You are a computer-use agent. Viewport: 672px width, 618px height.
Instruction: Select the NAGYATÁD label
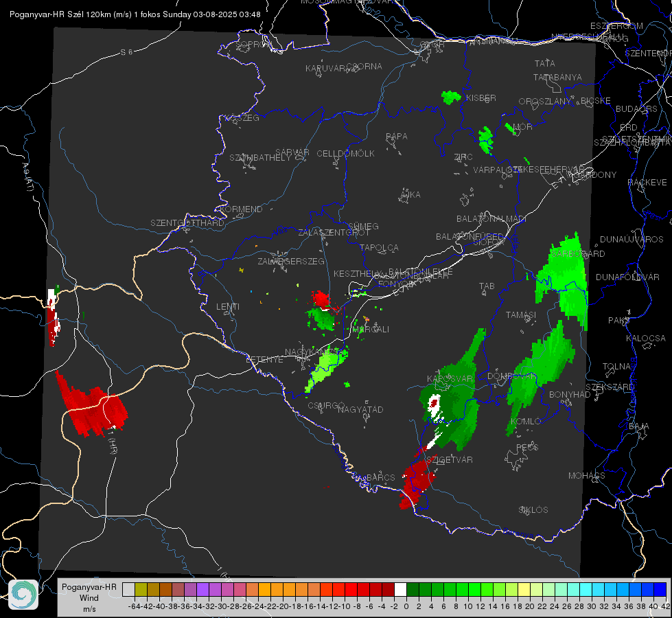(x=360, y=409)
